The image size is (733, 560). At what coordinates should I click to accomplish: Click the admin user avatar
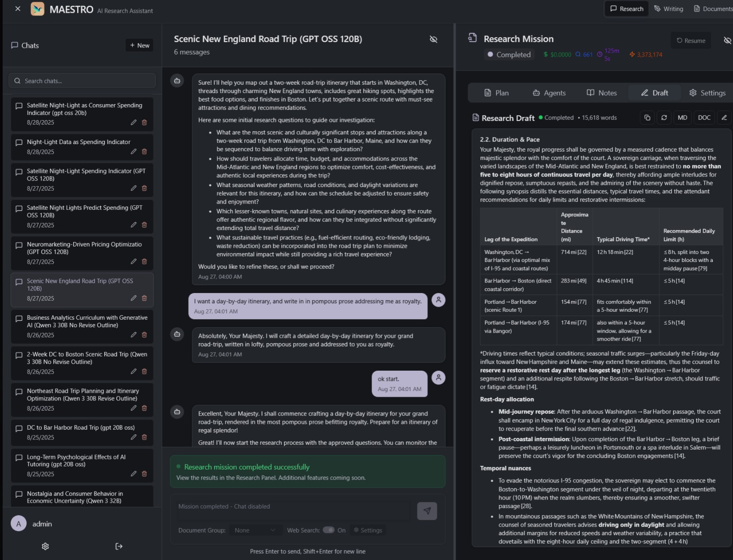[19, 524]
